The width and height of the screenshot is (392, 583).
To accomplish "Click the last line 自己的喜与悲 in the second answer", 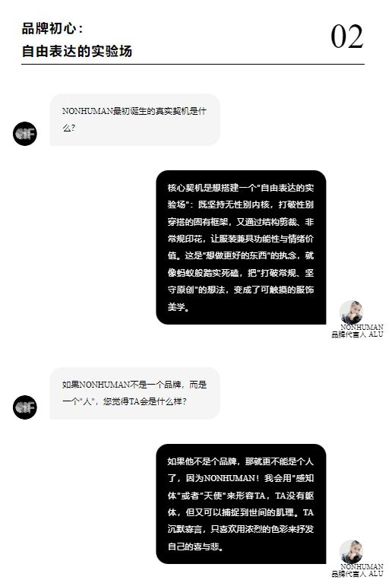I will (194, 547).
